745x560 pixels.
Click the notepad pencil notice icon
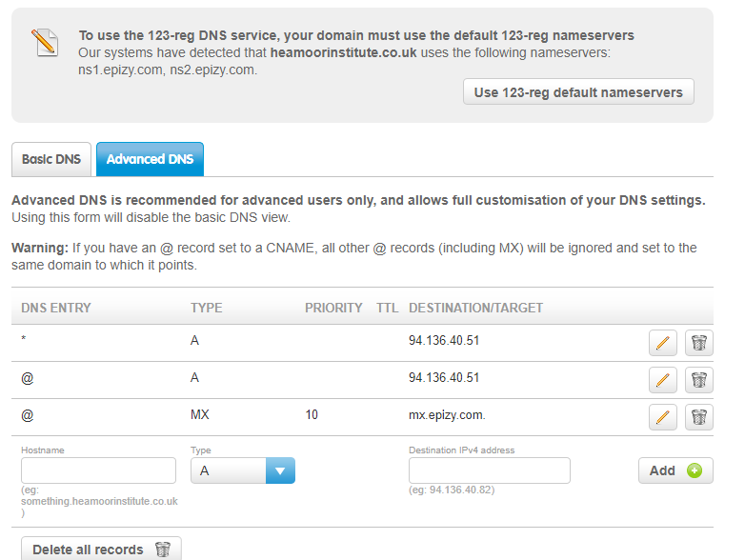point(45,41)
